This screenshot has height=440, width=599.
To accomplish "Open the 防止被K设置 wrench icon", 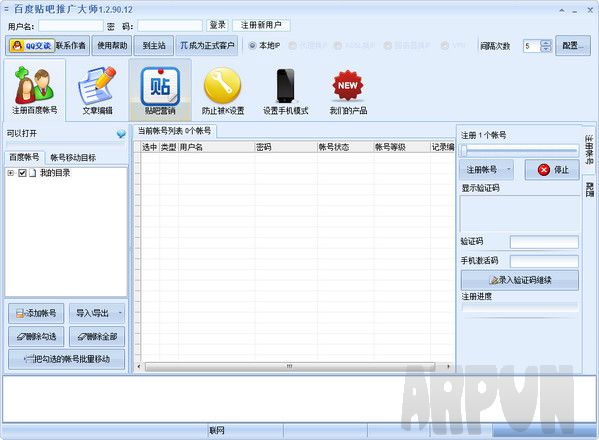I will 223,90.
